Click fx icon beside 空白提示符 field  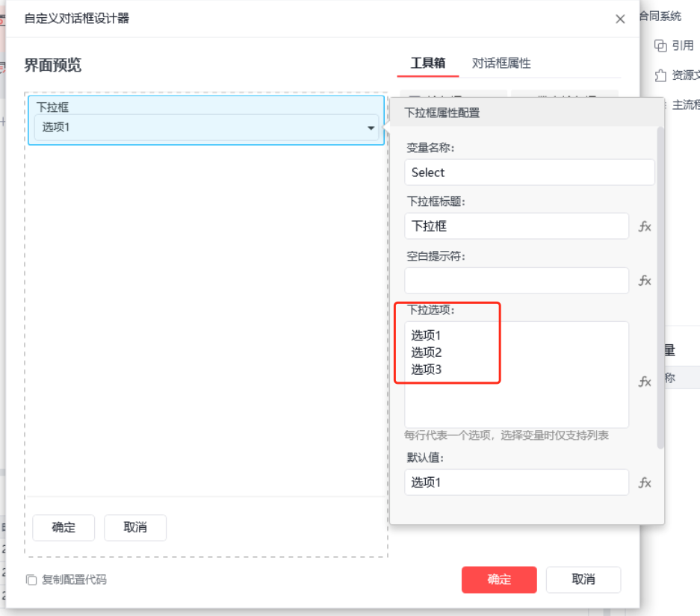[645, 281]
